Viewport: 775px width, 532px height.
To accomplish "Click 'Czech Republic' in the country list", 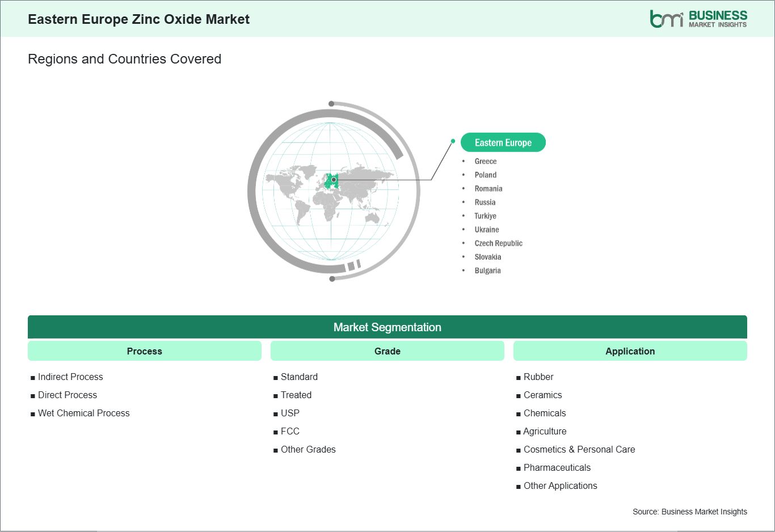I will point(499,243).
